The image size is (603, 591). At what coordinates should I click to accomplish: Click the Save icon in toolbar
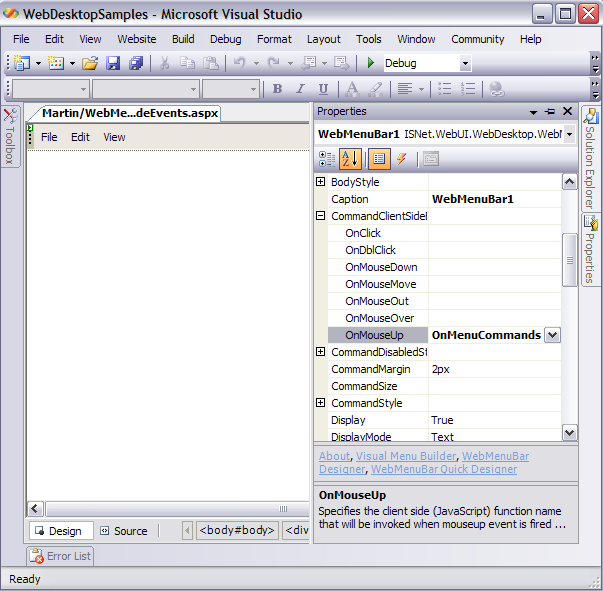click(113, 63)
